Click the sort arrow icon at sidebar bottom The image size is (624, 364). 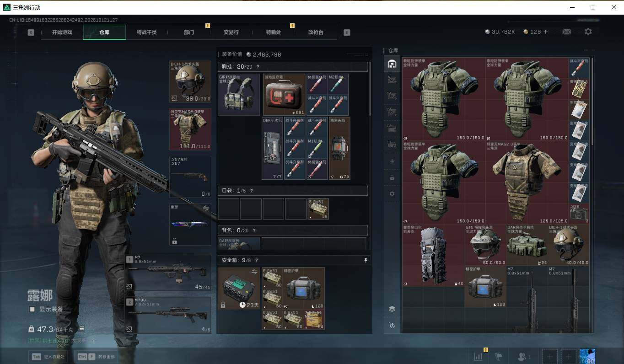392,325
